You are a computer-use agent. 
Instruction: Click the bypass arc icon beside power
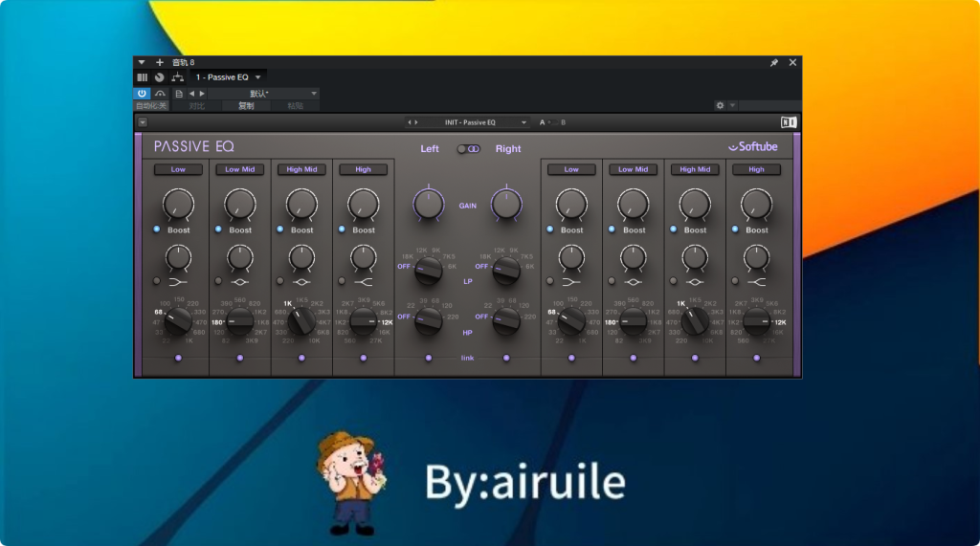pyautogui.click(x=161, y=93)
